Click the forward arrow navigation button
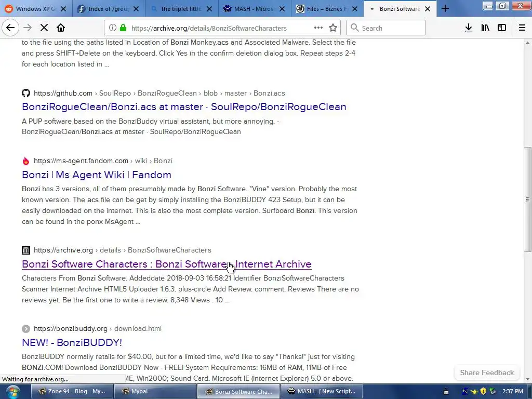532x399 pixels. click(28, 28)
